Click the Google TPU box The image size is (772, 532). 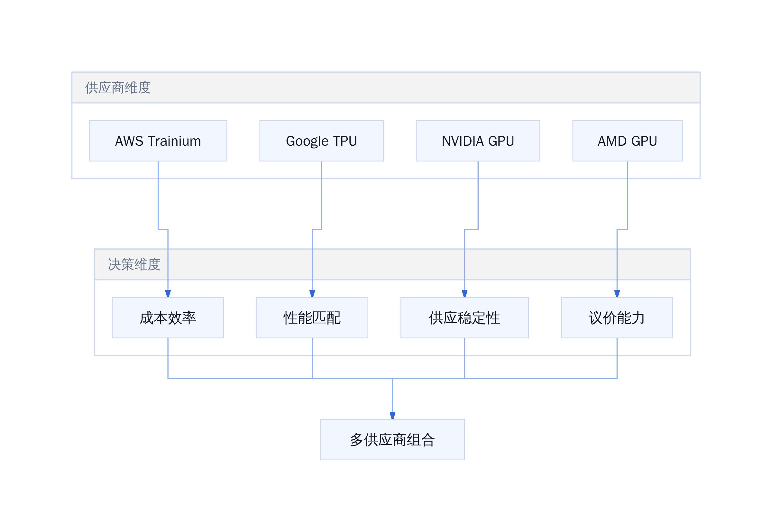[x=321, y=141]
